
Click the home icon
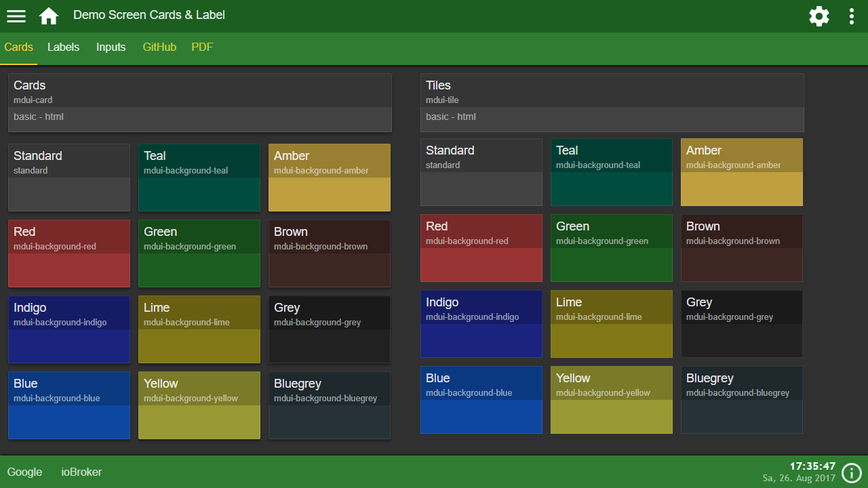click(49, 16)
